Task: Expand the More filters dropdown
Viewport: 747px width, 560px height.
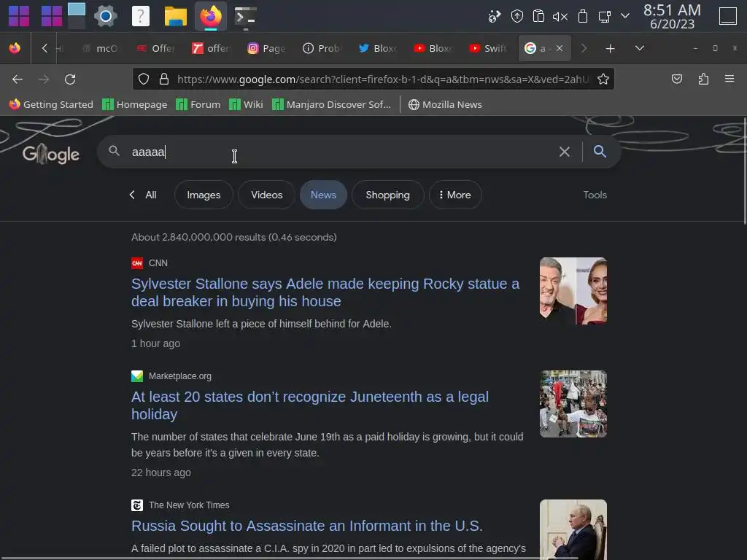Action: click(455, 195)
